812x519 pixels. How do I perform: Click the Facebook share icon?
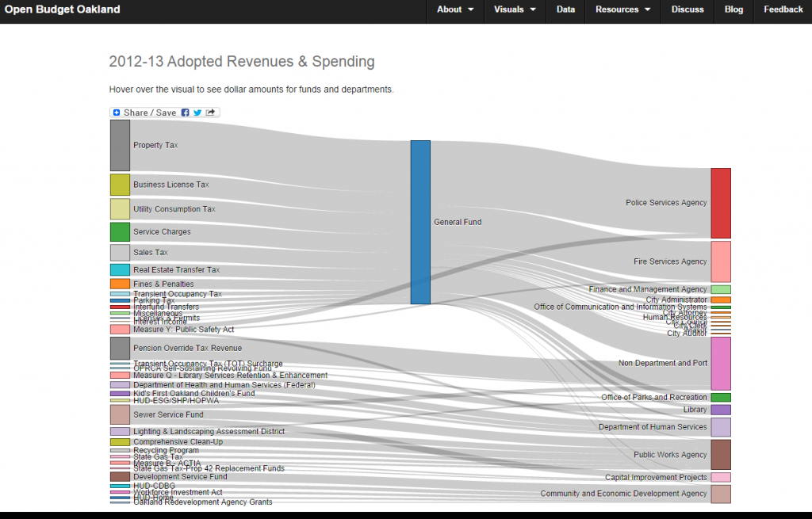coord(185,113)
